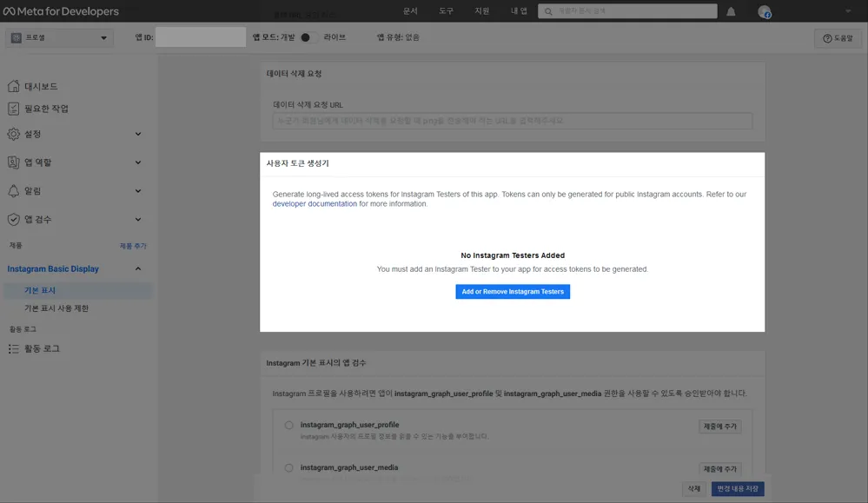Viewport: 868px width, 503px height.
Task: Click 제출에 추가 for instagram_graph_user_media
Action: click(719, 469)
